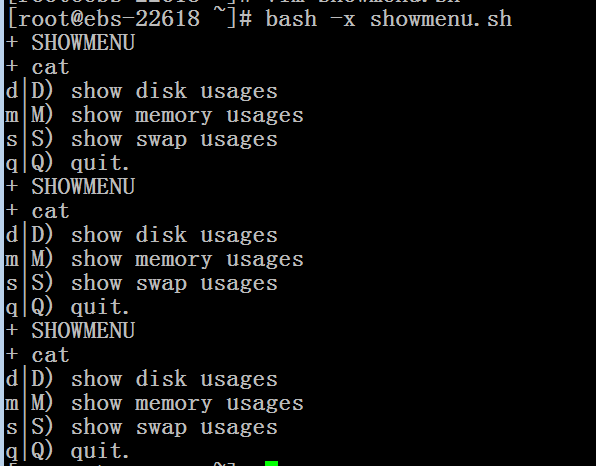Screen dimensions: 596x466
Task: Pick the third "show memory usages" menu line
Action: (x=154, y=403)
